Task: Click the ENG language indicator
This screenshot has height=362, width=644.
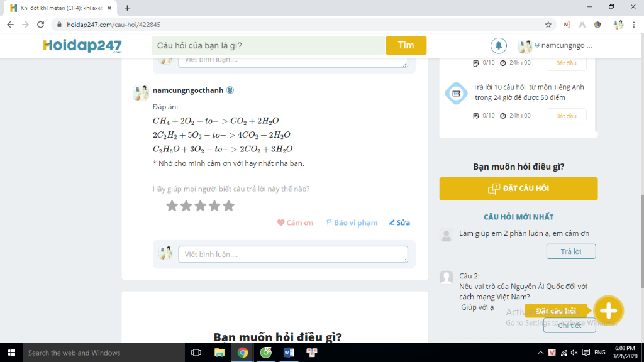Action: [x=599, y=353]
